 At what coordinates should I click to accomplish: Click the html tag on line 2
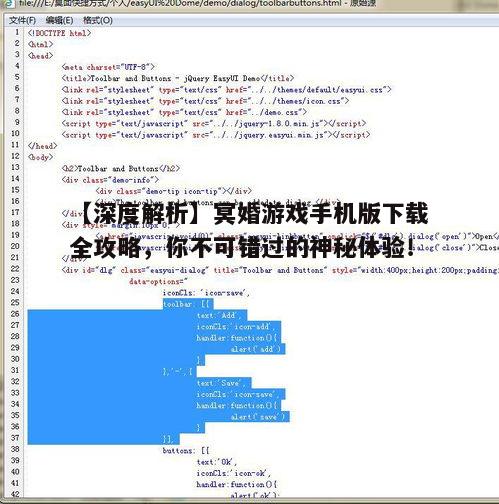click(40, 44)
